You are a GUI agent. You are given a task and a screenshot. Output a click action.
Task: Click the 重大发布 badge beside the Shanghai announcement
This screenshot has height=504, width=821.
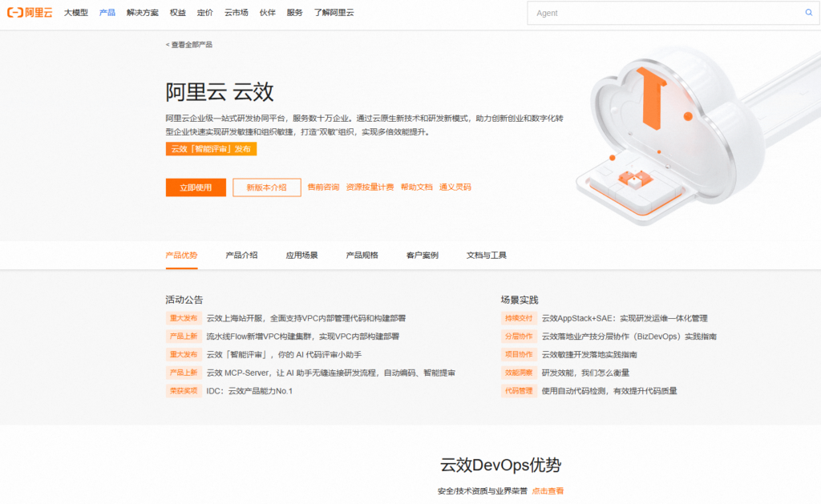[x=184, y=317]
